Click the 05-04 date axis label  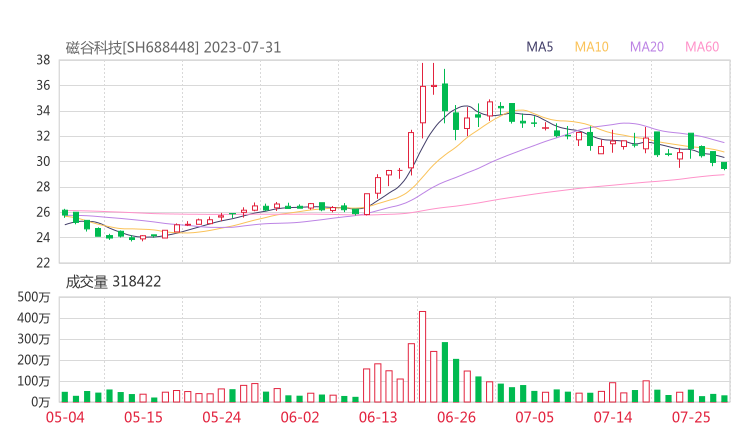pos(65,417)
